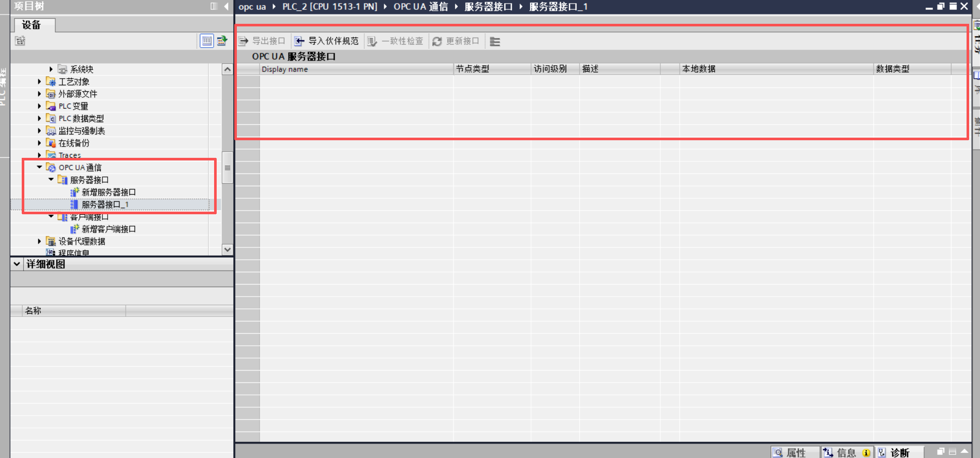Click OPC UA 通信 in title breadcrumb
Image resolution: width=980 pixels, height=458 pixels.
tap(420, 7)
